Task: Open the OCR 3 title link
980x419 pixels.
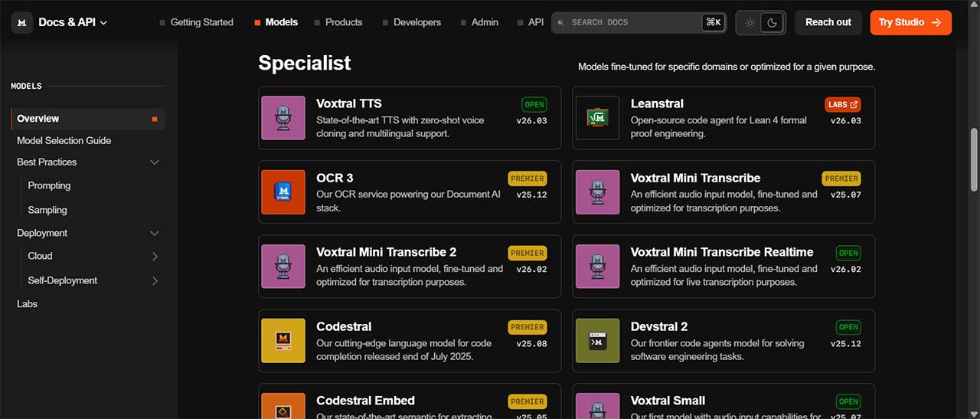Action: pyautogui.click(x=335, y=178)
